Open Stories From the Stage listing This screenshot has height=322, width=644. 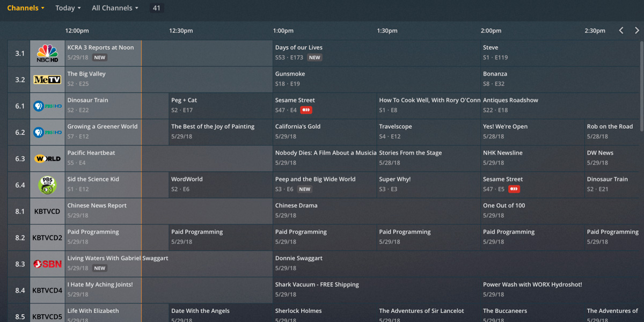point(428,158)
